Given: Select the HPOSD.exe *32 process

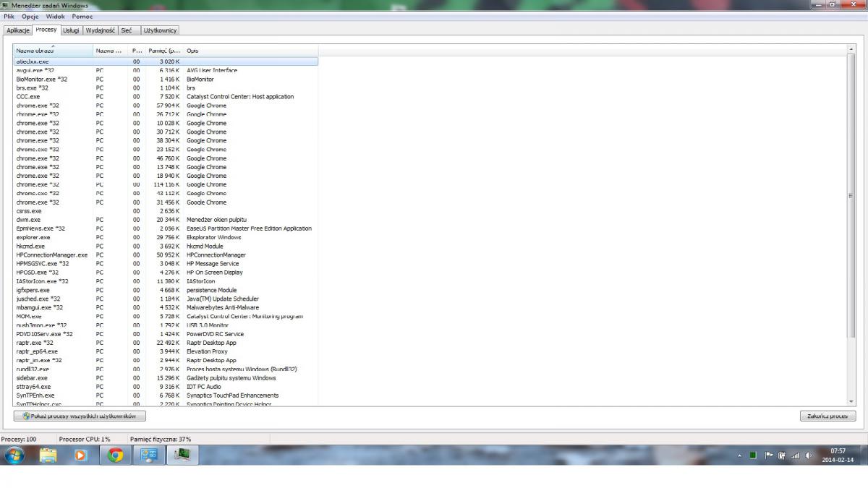Looking at the screenshot, I should (x=166, y=273).
